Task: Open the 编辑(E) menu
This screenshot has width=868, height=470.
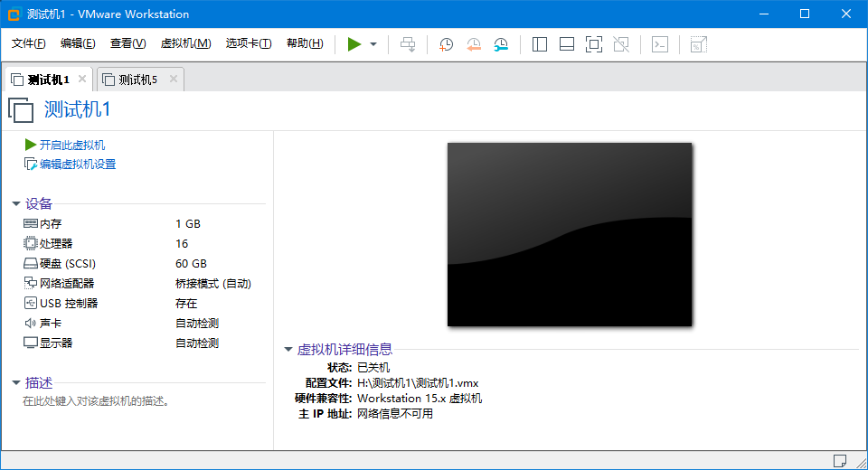Action: click(x=78, y=43)
